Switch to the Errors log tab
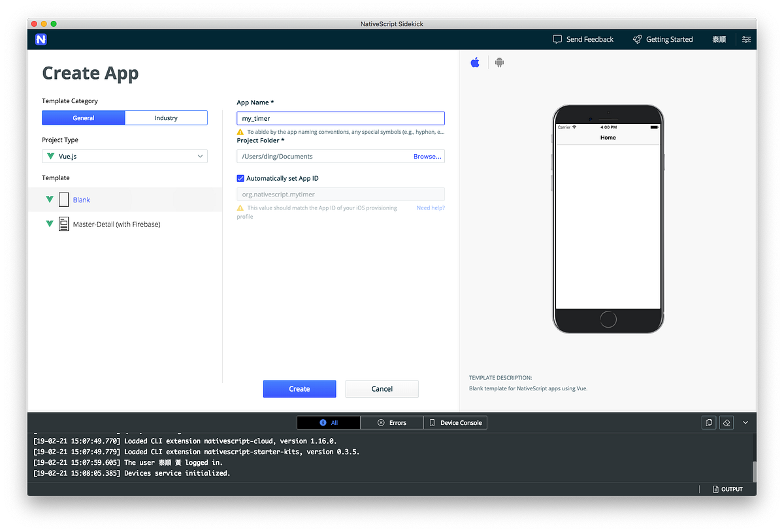 tap(391, 422)
